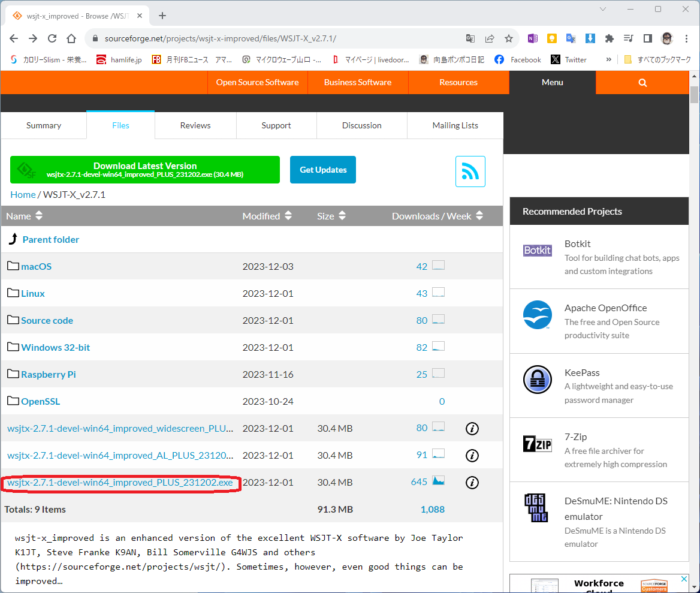Viewport: 700px width, 593px height.
Task: Open the Open Source Software menu
Action: pos(258,83)
